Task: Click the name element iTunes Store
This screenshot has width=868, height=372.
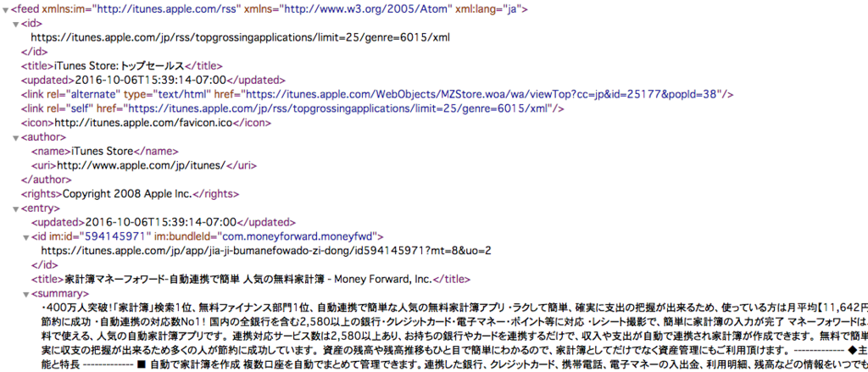Action: pyautogui.click(x=104, y=151)
